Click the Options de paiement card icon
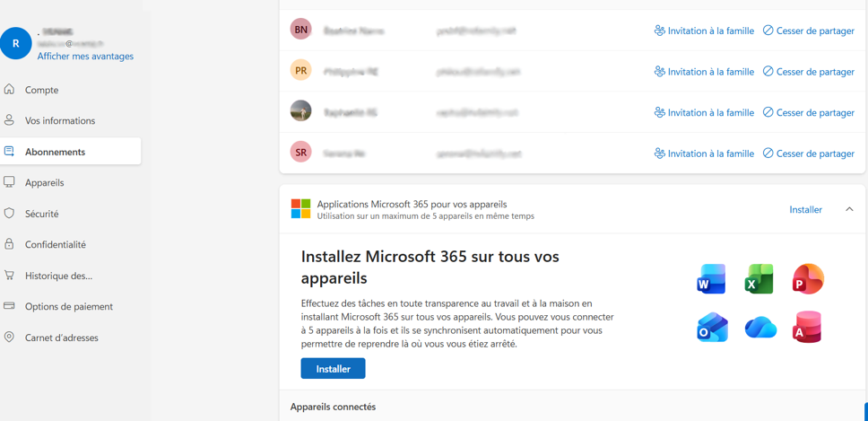Viewport: 868px width, 421px height. click(9, 306)
